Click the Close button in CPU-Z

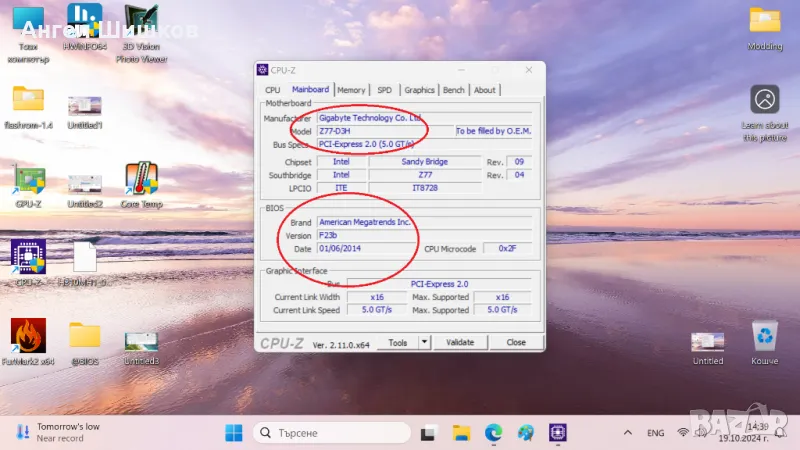515,342
